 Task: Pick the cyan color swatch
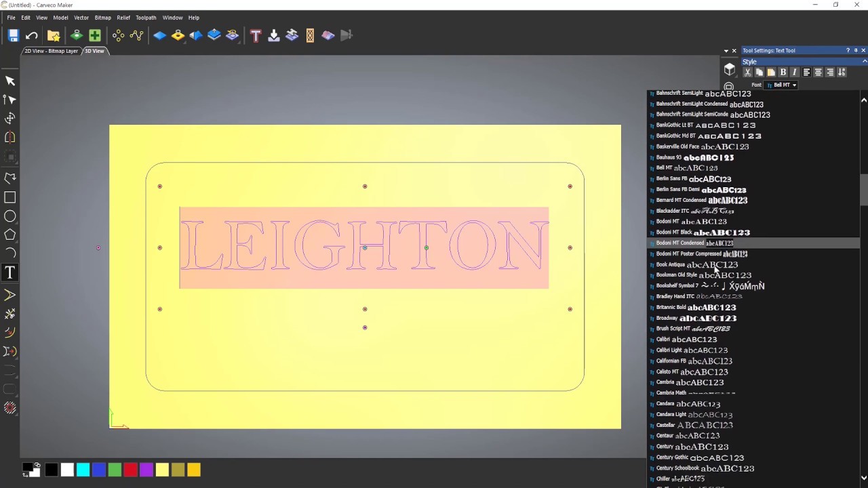coord(83,470)
